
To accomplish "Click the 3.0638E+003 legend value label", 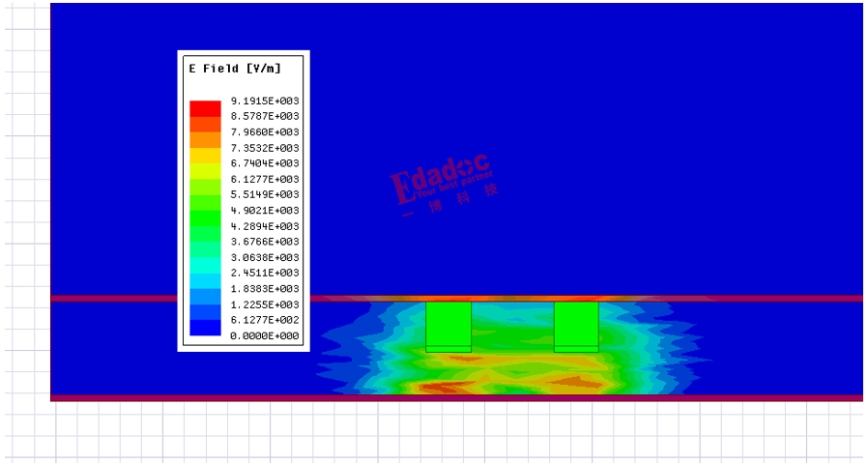I will pos(264,257).
